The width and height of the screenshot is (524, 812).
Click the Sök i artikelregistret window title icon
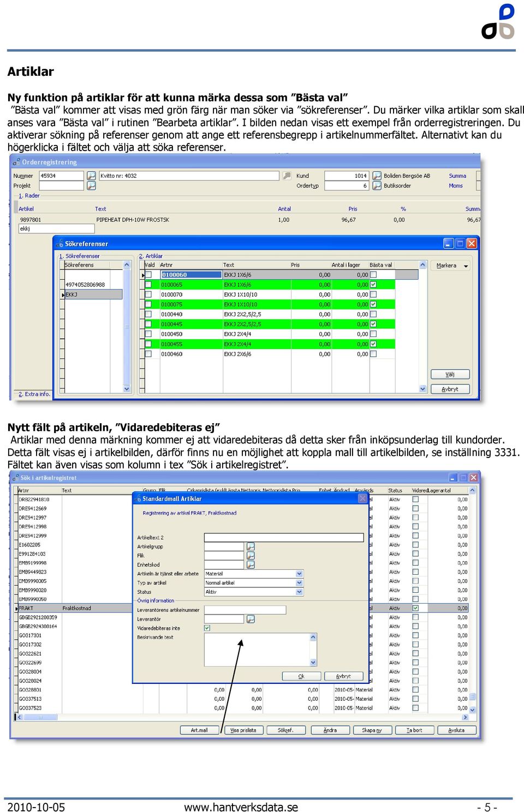pos(15,478)
